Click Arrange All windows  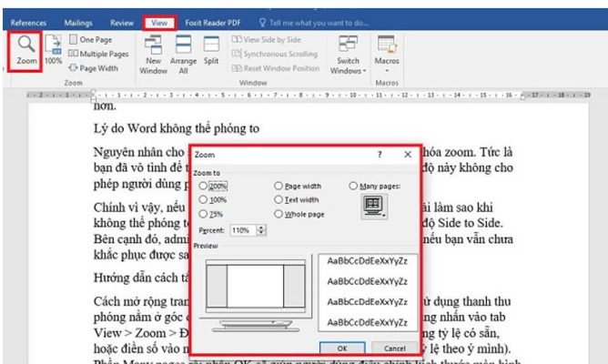pos(183,55)
